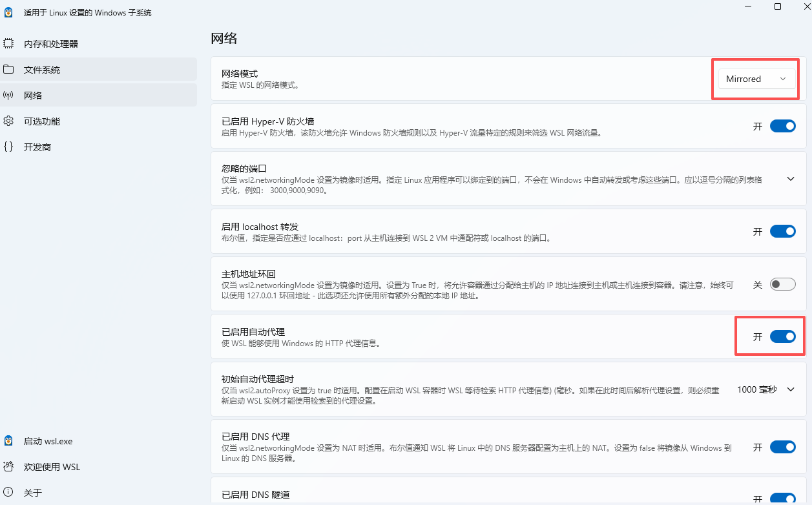Open the 网络模式 Mirrored dropdown
Viewport: 812px width, 505px height.
click(x=755, y=78)
